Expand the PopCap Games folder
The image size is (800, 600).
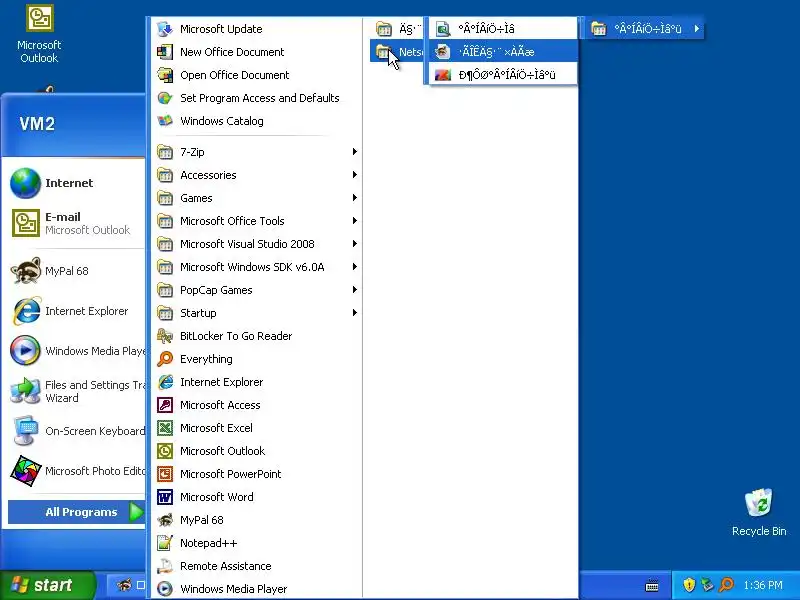click(x=257, y=290)
